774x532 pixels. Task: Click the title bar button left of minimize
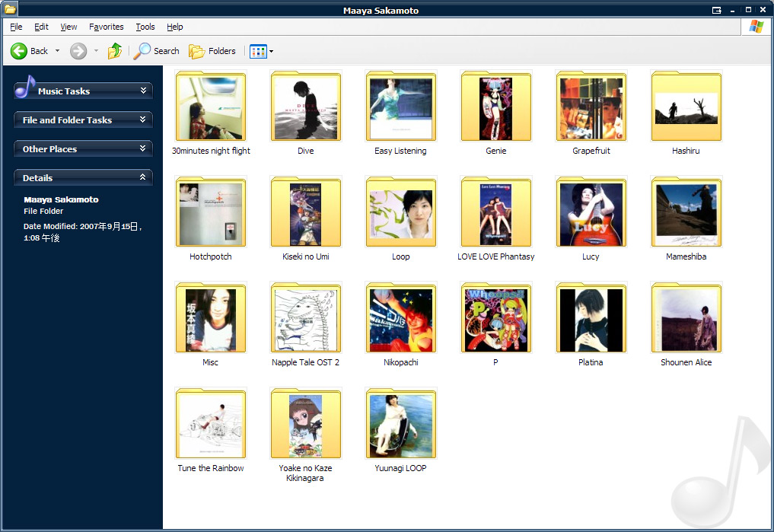(x=717, y=10)
